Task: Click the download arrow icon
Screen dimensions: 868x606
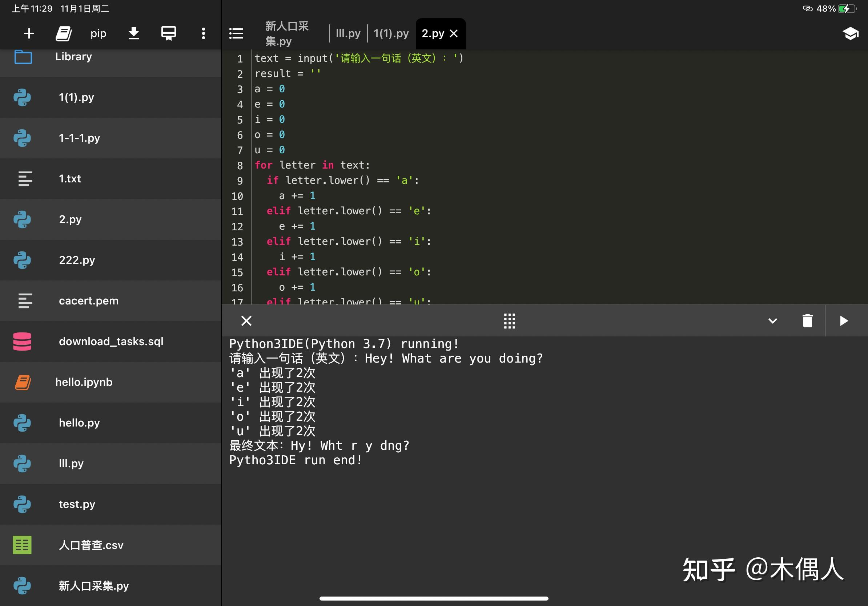Action: [x=133, y=33]
